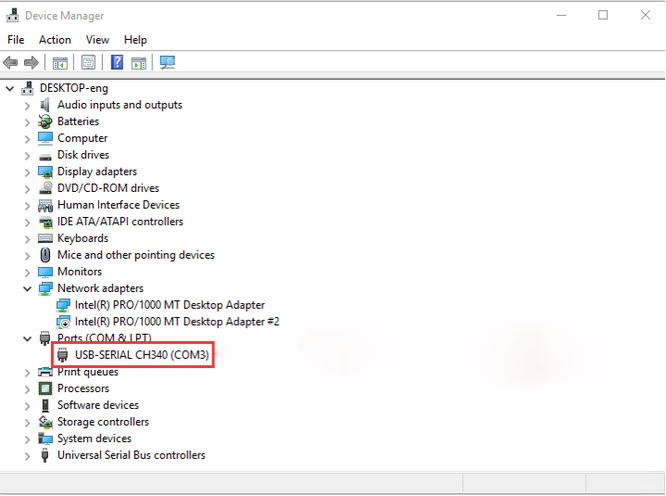Viewport: 666px width, 496px height.
Task: Click the Ports plug connector icon
Action: [45, 338]
